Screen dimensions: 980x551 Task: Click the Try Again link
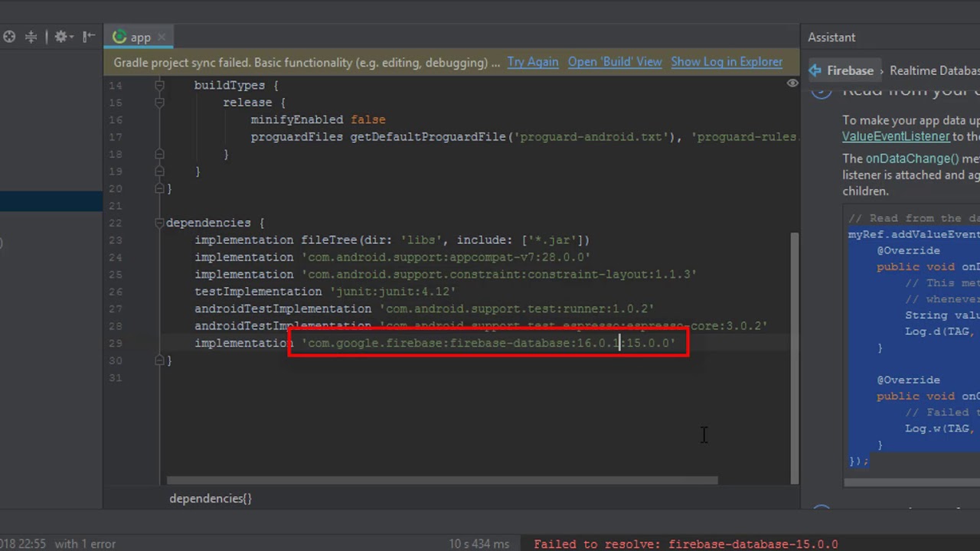point(533,62)
